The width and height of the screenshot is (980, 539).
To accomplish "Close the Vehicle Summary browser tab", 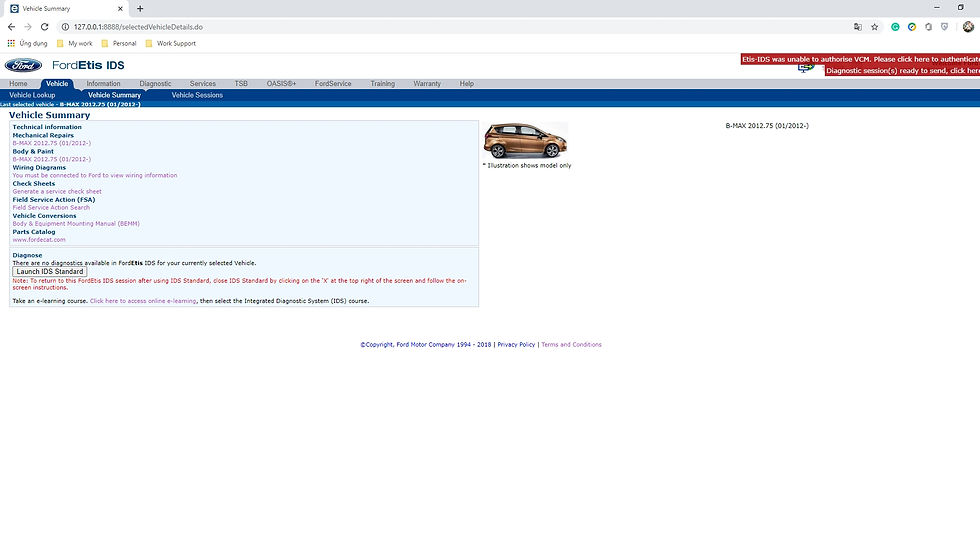I will coord(121,9).
